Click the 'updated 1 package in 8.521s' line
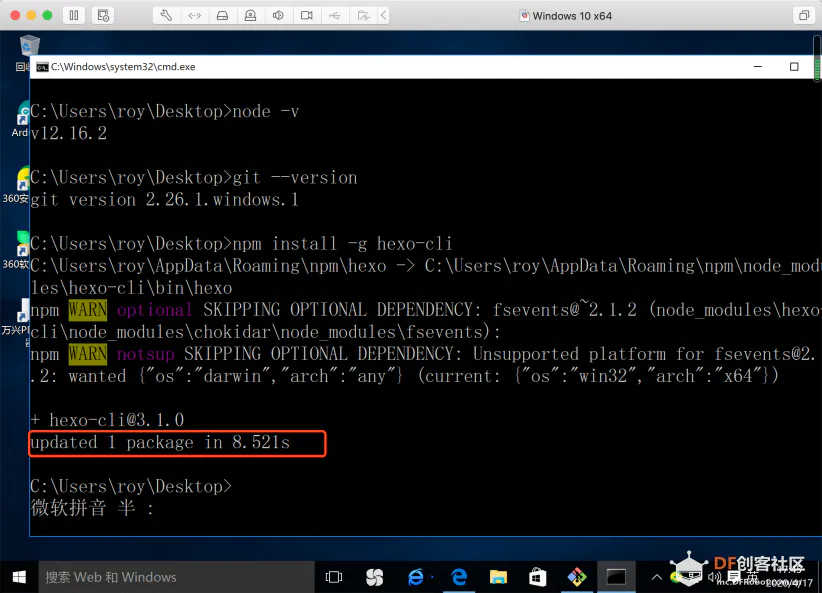This screenshot has width=822, height=593. click(160, 443)
